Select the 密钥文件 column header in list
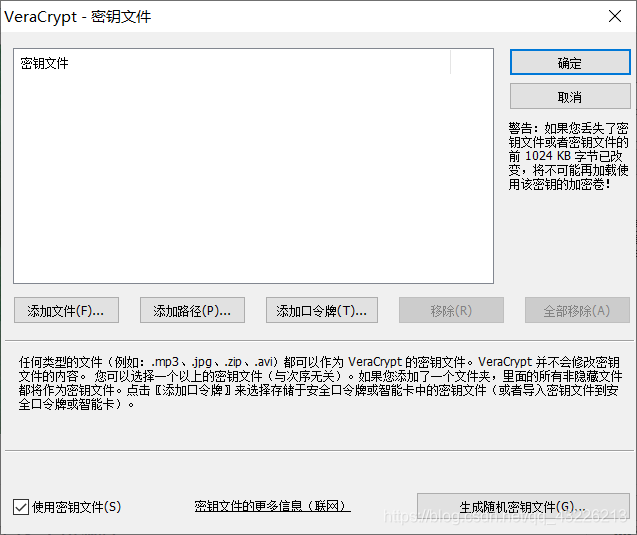Screen dimensions: 637x535 tap(232, 63)
